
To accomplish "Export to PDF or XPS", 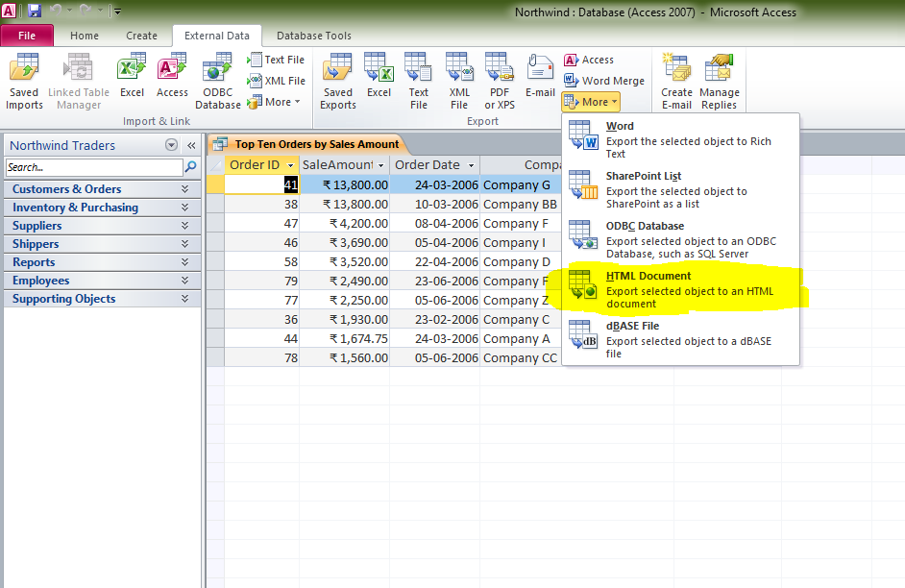I will (500, 81).
